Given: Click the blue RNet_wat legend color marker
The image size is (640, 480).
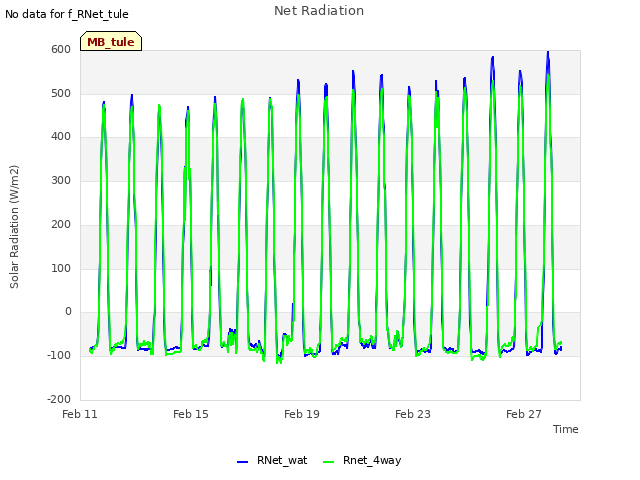Looking at the screenshot, I should pos(242,462).
